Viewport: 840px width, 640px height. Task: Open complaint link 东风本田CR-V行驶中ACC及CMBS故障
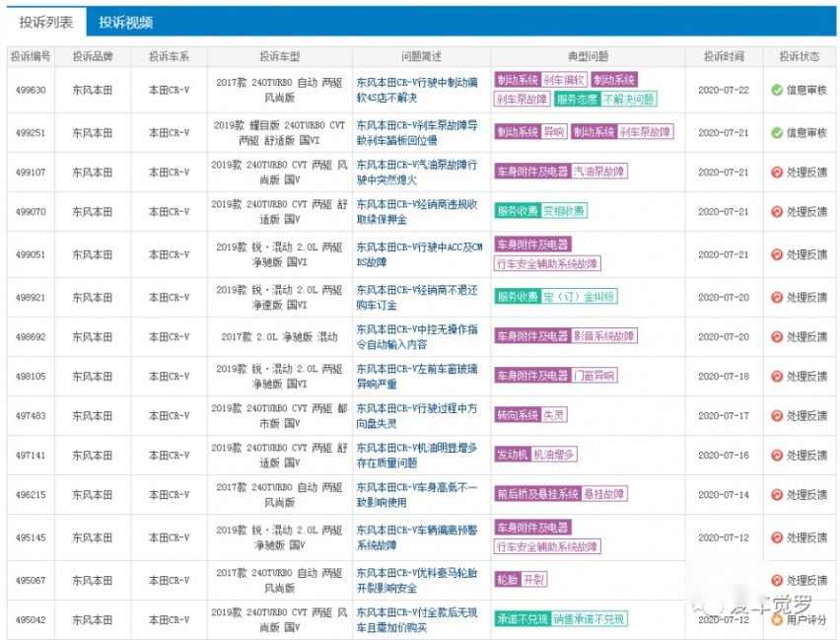(419, 254)
